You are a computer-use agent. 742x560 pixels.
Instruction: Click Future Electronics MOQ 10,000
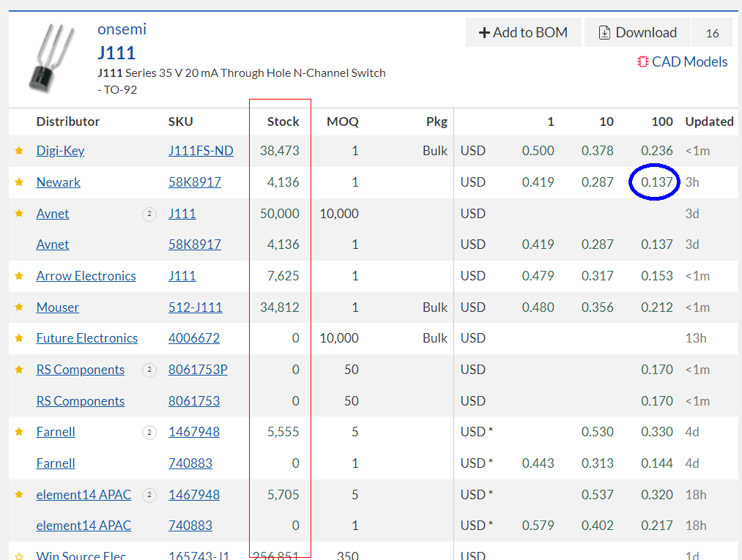(339, 338)
